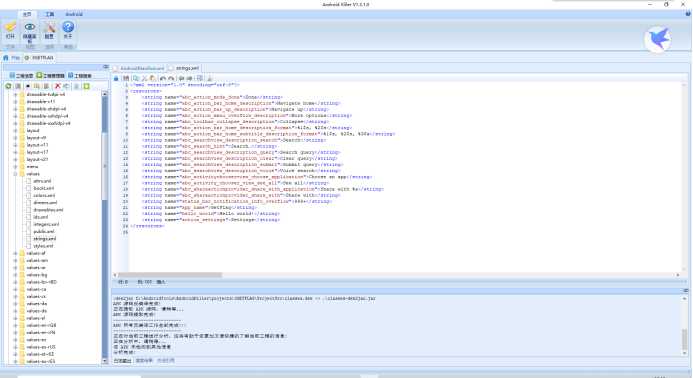Screen dimensions: 693x378
Task: Open the configuration tools ribbon icon
Action: (49, 27)
